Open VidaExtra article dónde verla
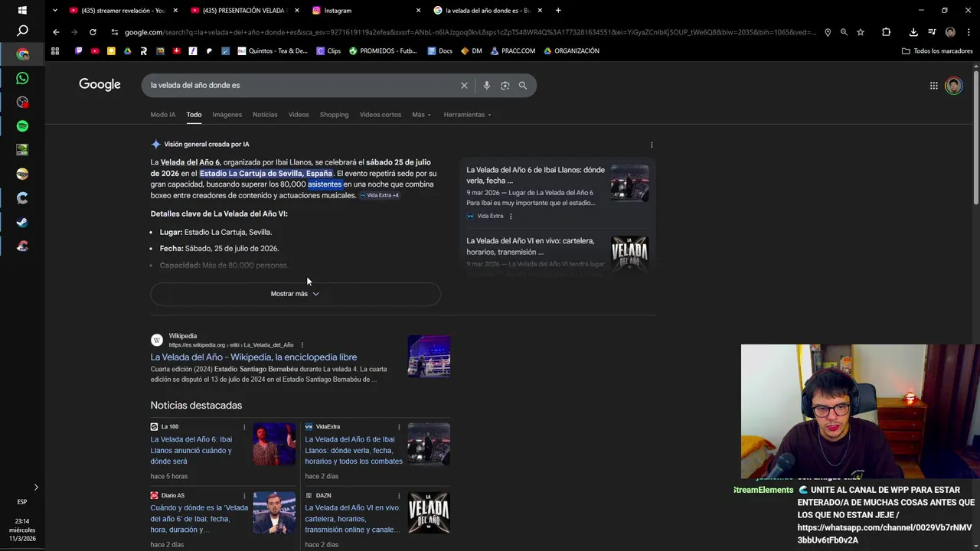 tap(354, 451)
